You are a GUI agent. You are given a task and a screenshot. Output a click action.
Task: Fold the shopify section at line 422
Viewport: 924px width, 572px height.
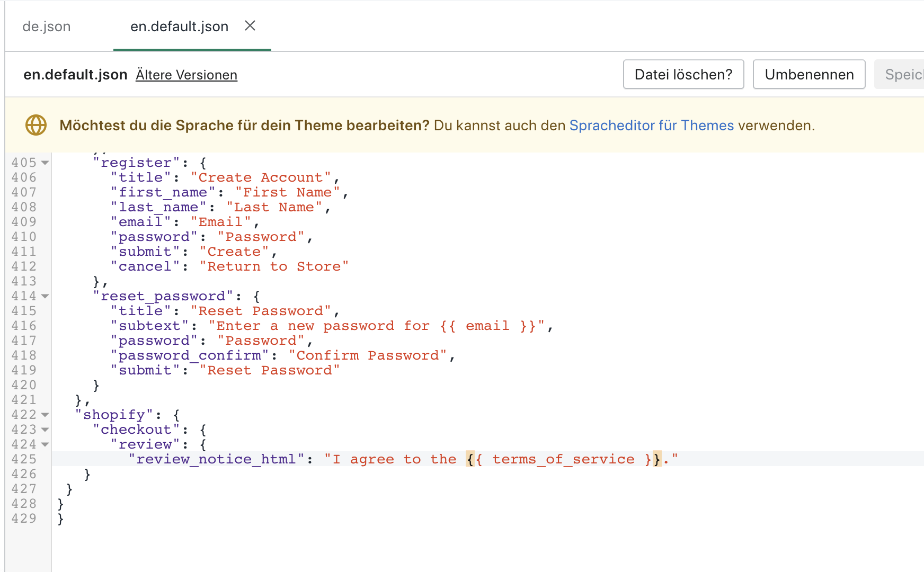tap(45, 415)
